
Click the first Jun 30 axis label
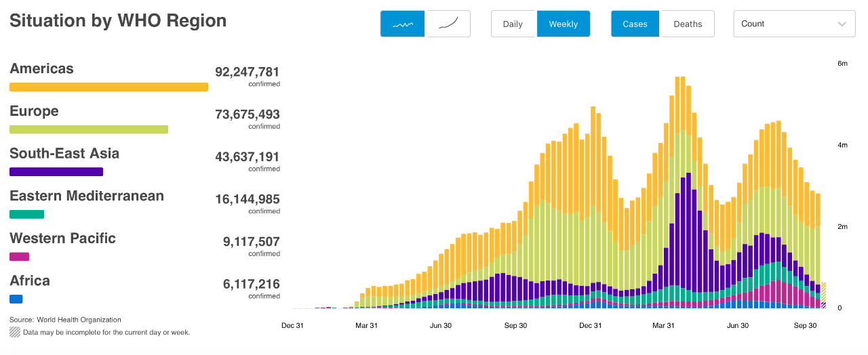click(441, 325)
